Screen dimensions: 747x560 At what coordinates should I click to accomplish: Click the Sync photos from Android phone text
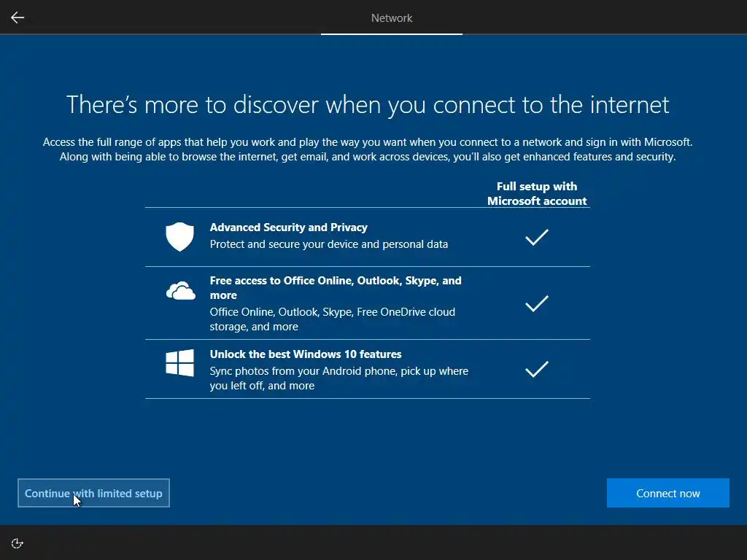[x=338, y=378]
